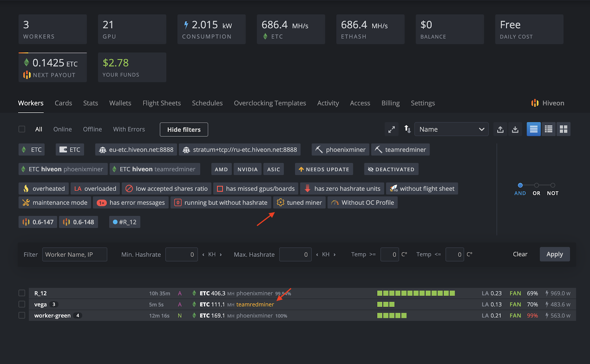The height and width of the screenshot is (364, 590).
Task: Open the Flight Sheets tab
Action: point(162,103)
